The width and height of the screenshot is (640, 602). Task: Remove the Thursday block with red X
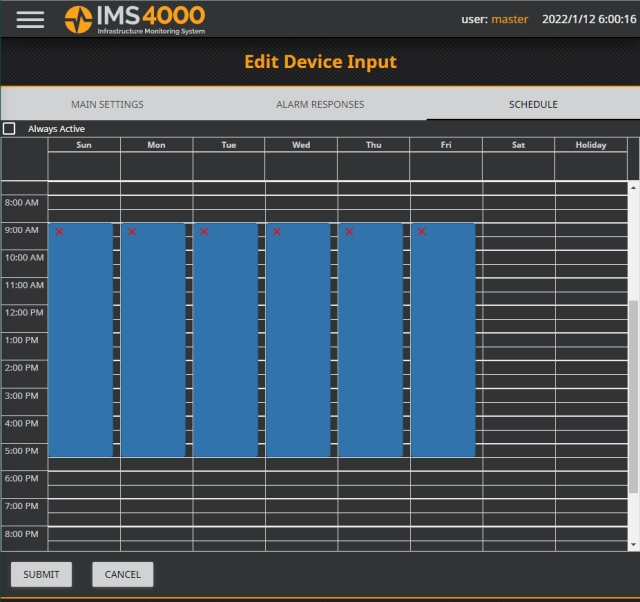pyautogui.click(x=349, y=232)
